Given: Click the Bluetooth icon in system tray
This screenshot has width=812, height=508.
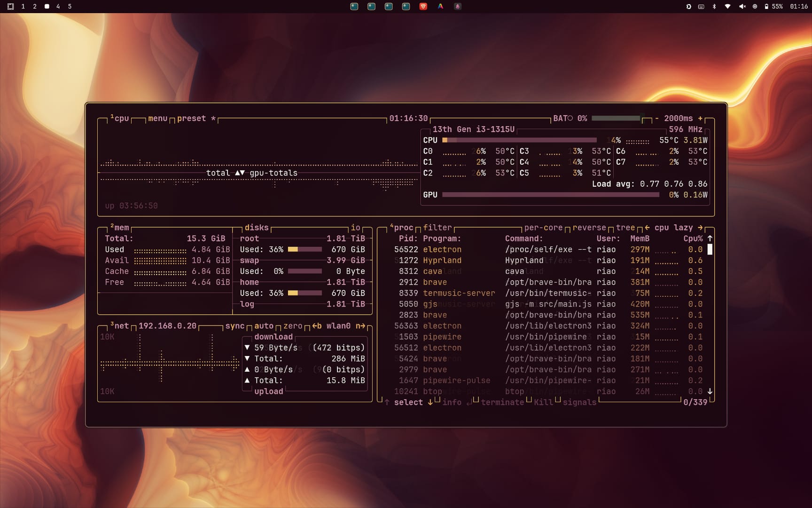Looking at the screenshot, I should (x=714, y=7).
